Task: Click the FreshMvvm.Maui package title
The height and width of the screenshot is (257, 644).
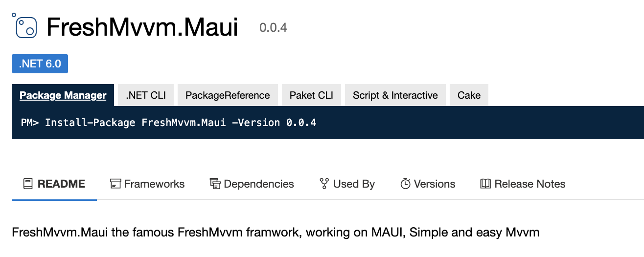Action: 142,27
